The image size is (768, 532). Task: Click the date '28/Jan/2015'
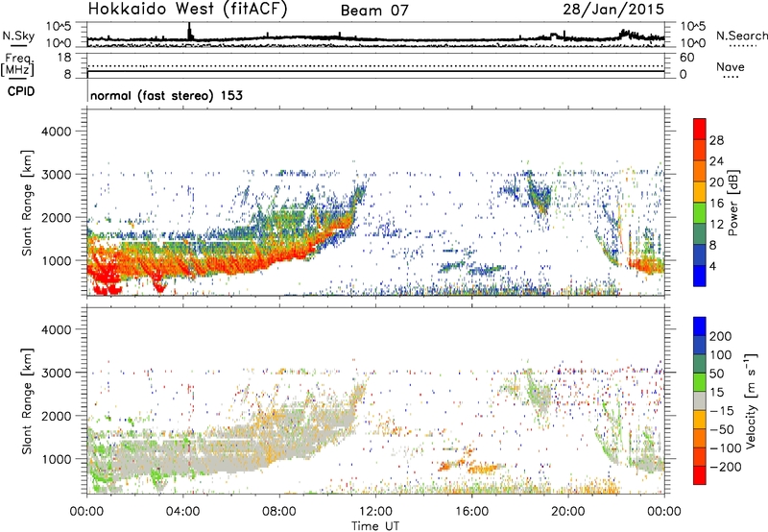click(613, 10)
